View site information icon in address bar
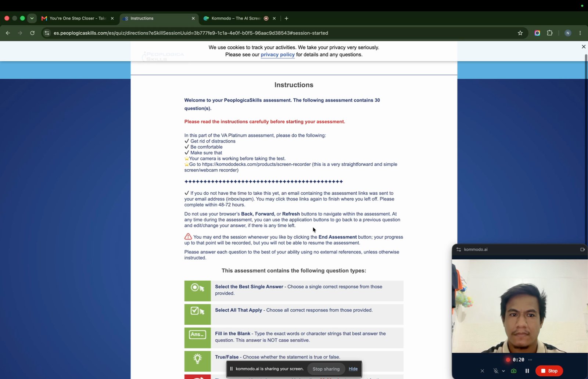The image size is (588, 379). (47, 33)
